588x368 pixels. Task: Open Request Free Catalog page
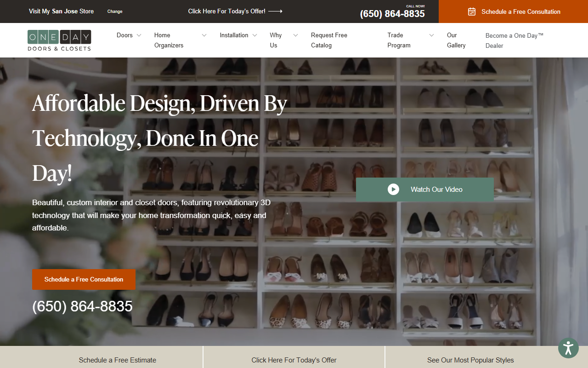click(329, 40)
